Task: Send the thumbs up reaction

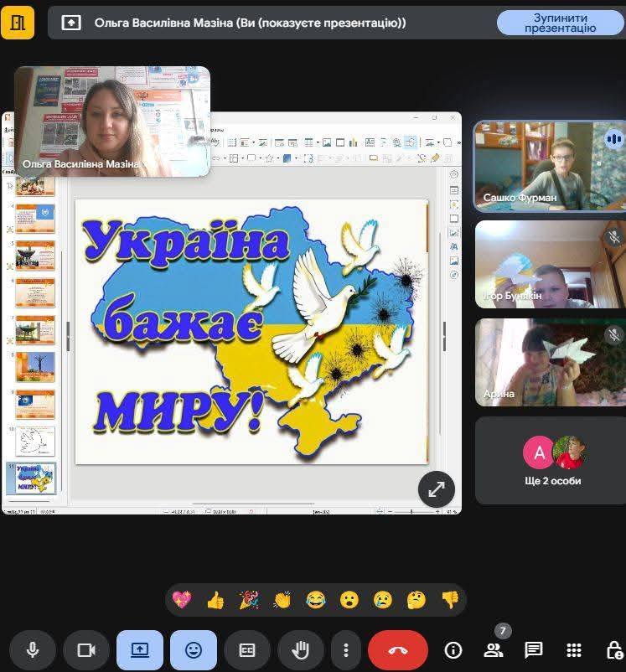Action: coord(215,600)
